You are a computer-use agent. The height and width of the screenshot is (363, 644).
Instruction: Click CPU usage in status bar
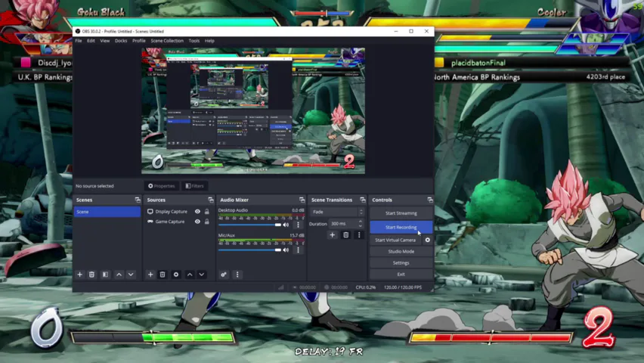click(x=366, y=287)
